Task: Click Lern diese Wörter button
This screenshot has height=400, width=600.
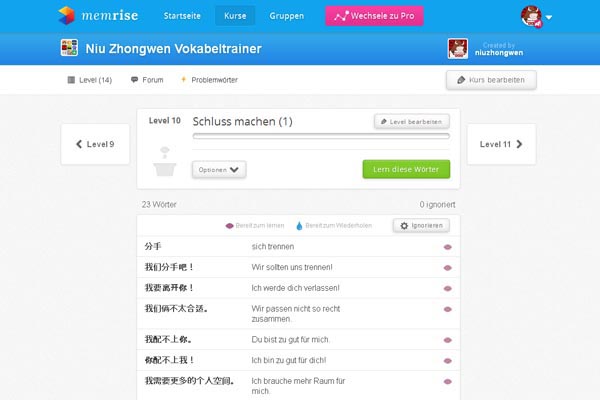Action: (406, 169)
